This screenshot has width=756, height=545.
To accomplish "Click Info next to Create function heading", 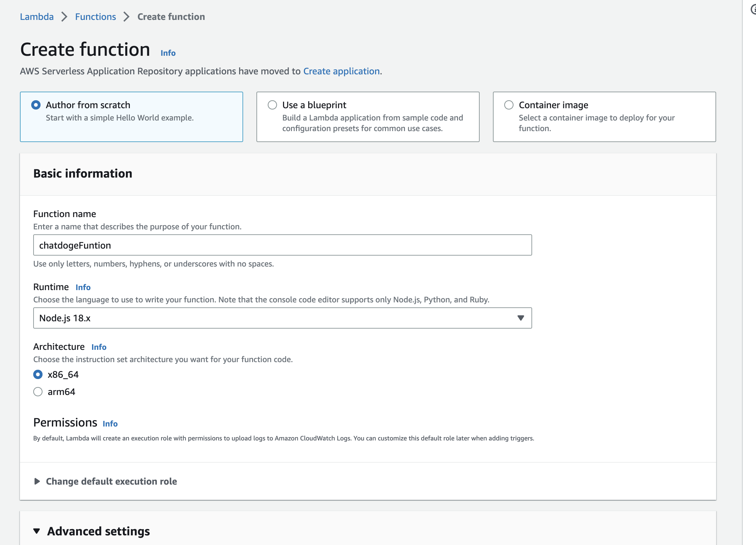I will (x=168, y=53).
